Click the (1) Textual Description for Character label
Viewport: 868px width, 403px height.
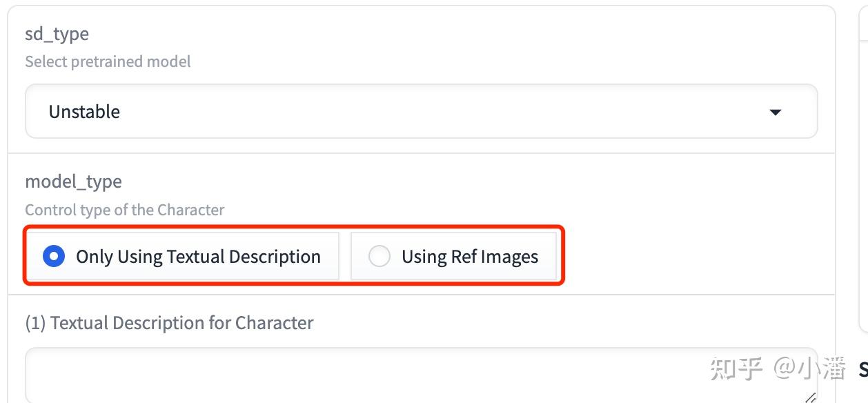coord(169,323)
